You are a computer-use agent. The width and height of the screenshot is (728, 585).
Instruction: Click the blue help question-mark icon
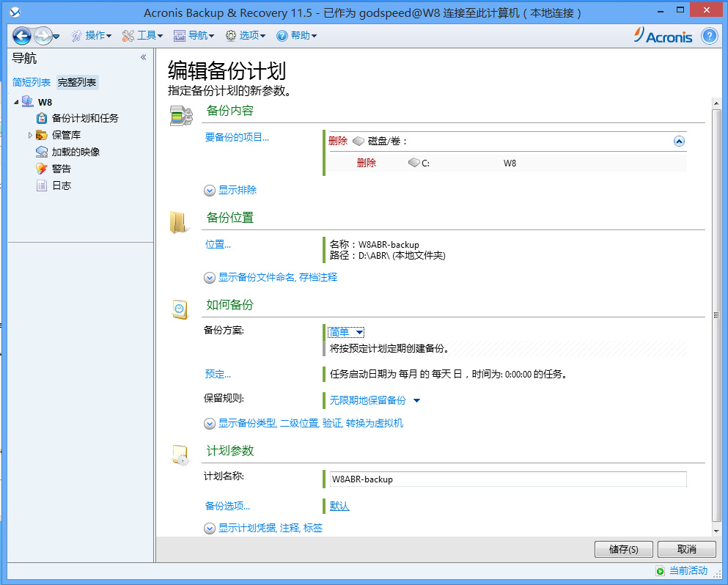[709, 36]
